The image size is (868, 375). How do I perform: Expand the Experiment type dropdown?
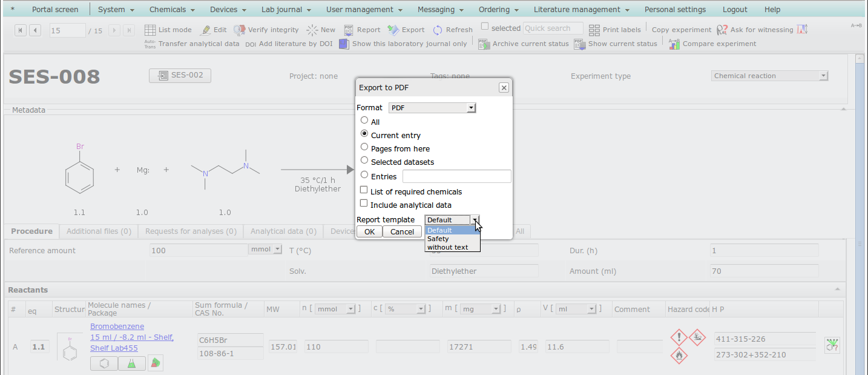click(x=769, y=76)
